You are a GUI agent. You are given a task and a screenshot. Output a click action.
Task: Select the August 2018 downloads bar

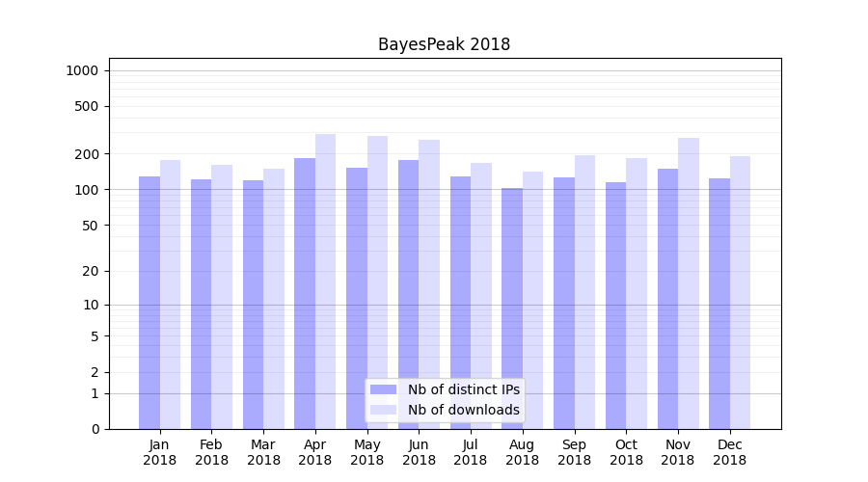coord(532,300)
